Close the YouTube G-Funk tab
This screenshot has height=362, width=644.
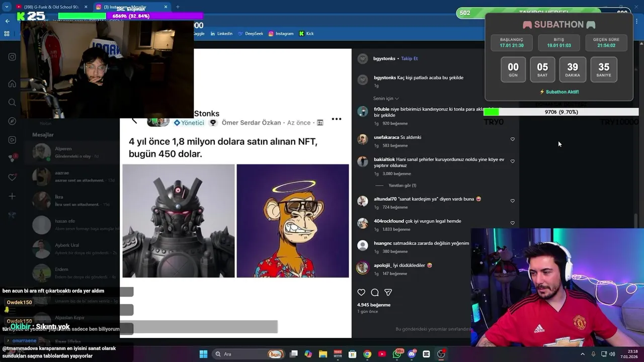86,7
